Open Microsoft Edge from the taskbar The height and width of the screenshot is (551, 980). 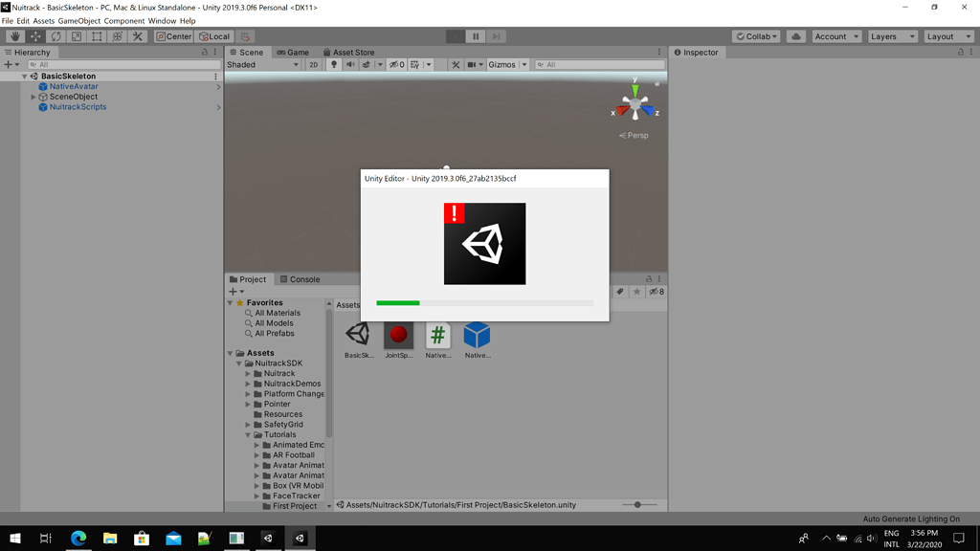(78, 539)
